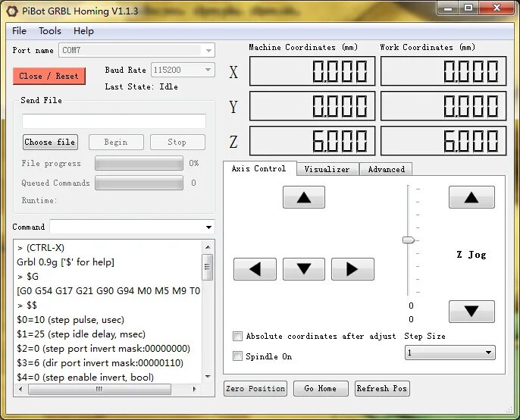Click console line '$1=25 (step idle delay, msec)'

(x=81, y=334)
